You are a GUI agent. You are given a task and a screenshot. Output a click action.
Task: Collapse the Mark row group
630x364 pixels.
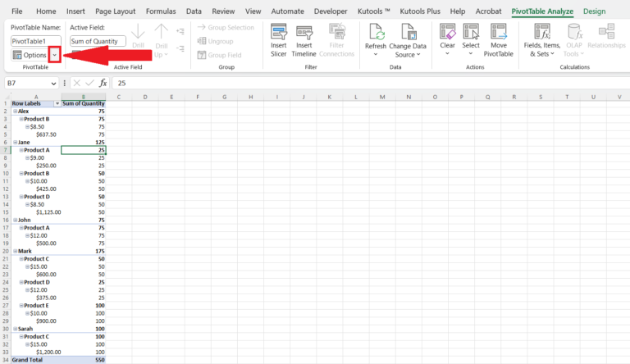pos(16,251)
